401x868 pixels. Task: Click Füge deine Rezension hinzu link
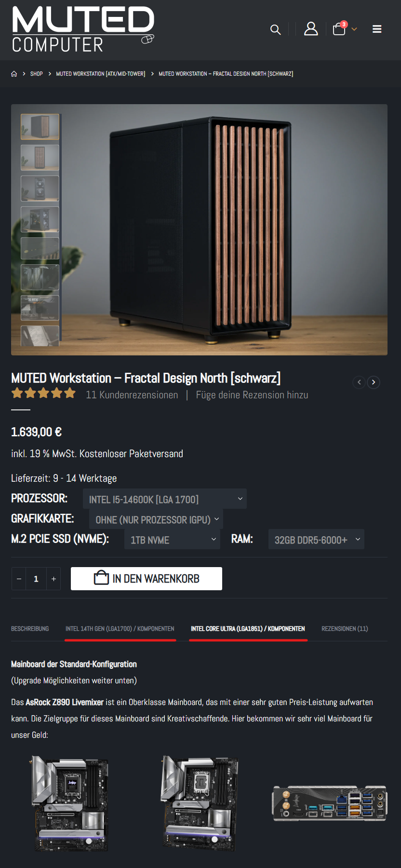tap(252, 395)
